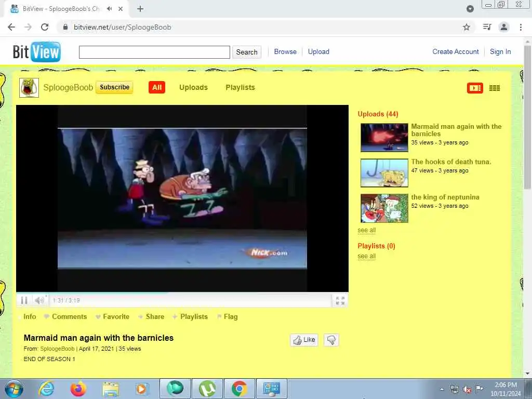The image size is (532, 399).
Task: Click Create Account link
Action: pos(455,51)
